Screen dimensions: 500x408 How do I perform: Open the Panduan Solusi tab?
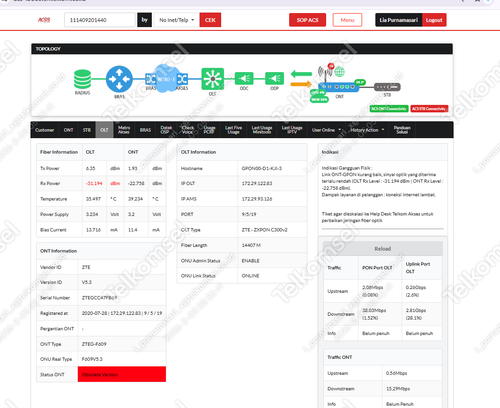coord(402,130)
